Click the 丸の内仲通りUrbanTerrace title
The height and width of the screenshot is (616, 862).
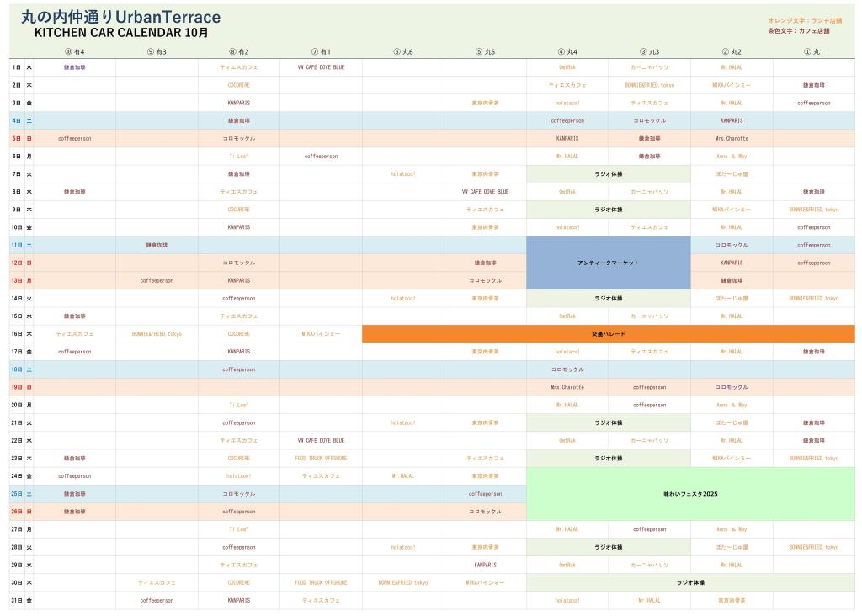[120, 17]
